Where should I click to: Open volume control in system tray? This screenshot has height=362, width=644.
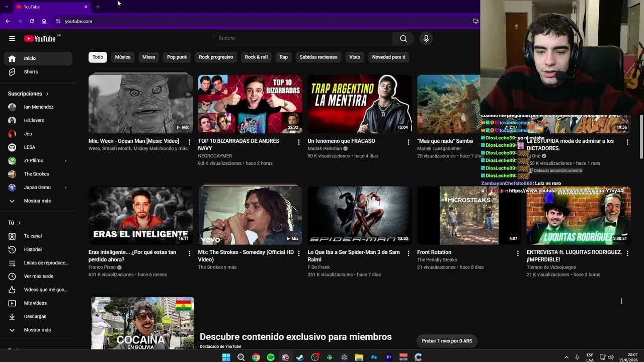[x=611, y=357]
